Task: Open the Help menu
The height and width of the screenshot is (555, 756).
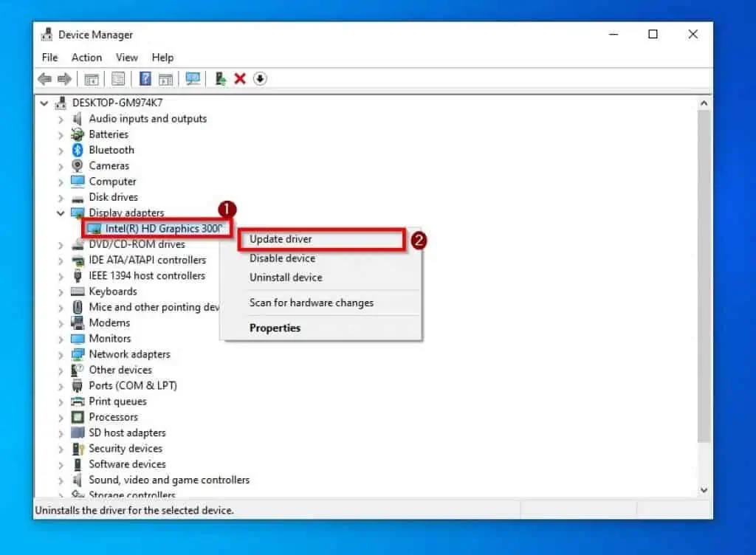Action: coord(162,58)
